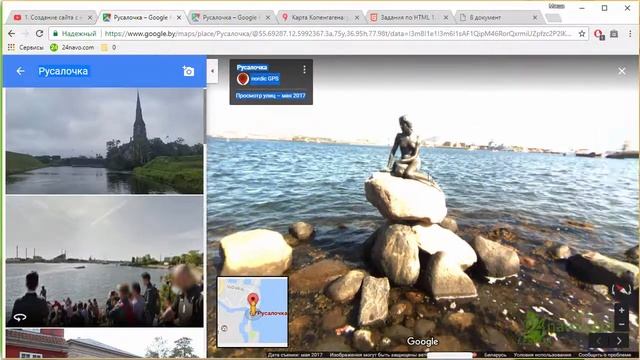Open the three-dot menu on Русалочка card

[x=304, y=70]
